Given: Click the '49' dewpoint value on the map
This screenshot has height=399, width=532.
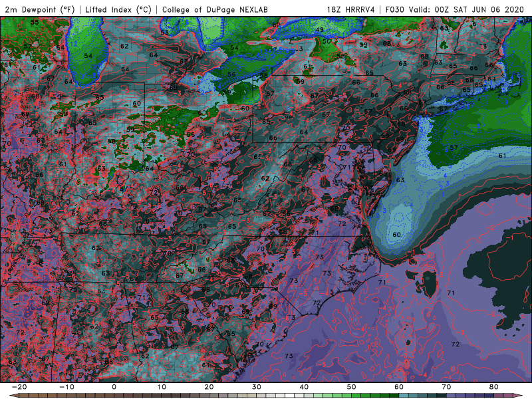Looking at the screenshot, I should tap(320, 30).
